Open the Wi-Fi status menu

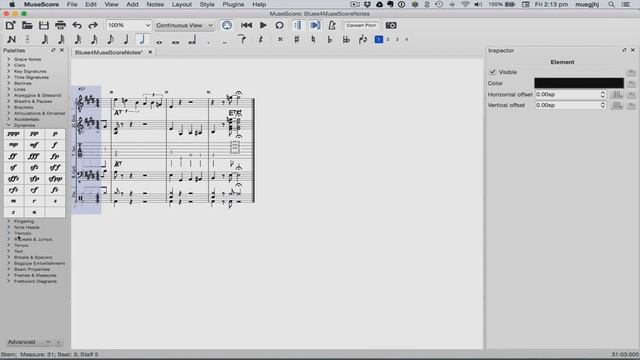[465, 4]
